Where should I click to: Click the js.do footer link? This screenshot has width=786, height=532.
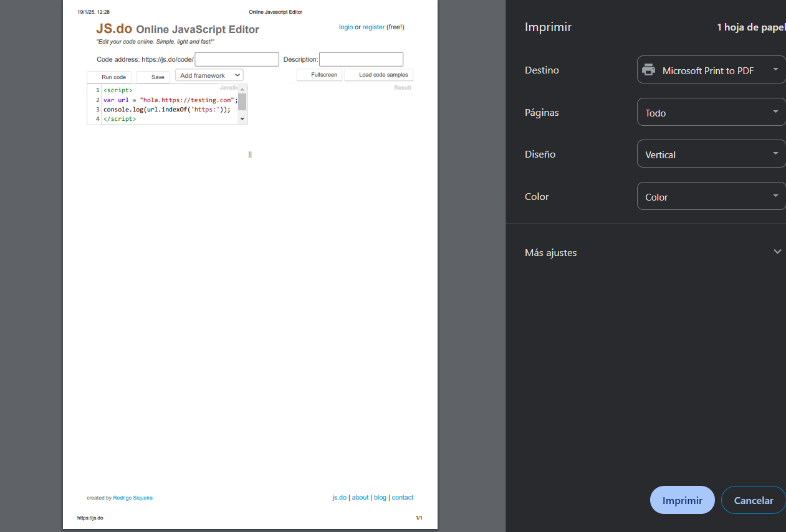point(339,497)
